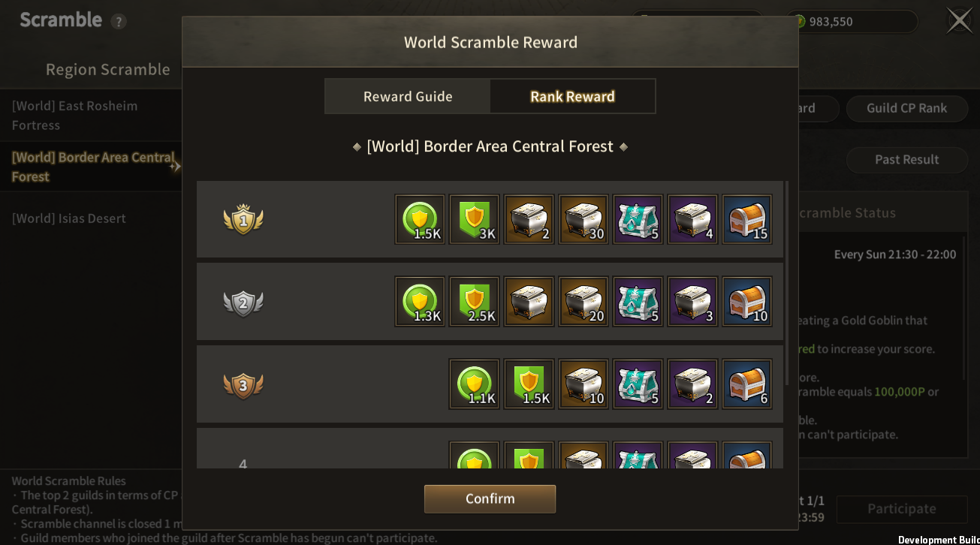Select rank 1 silver chest with quantity 30
This screenshot has height=545, width=980.
point(583,219)
